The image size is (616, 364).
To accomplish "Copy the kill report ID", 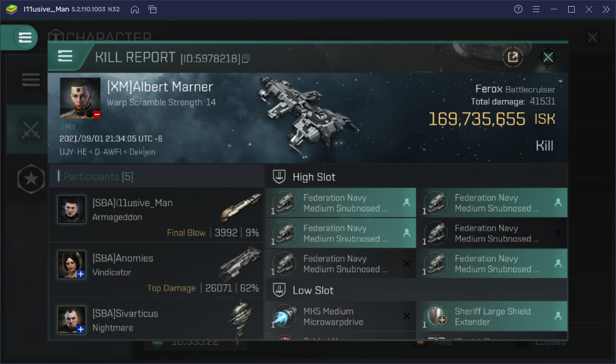I will 246,58.
